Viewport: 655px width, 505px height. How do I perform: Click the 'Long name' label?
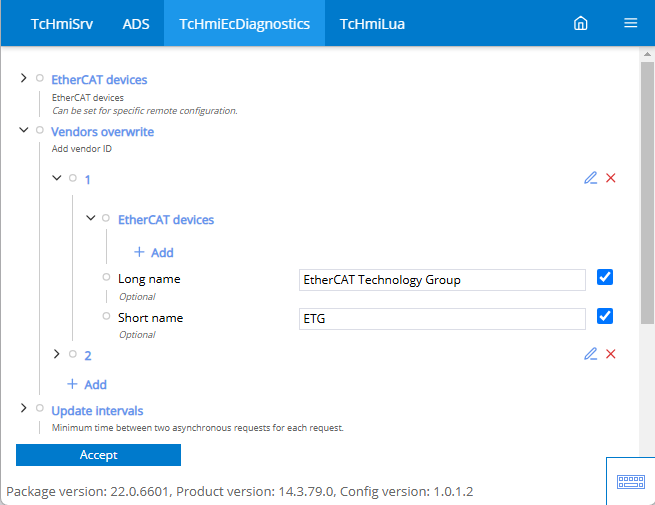tap(149, 279)
